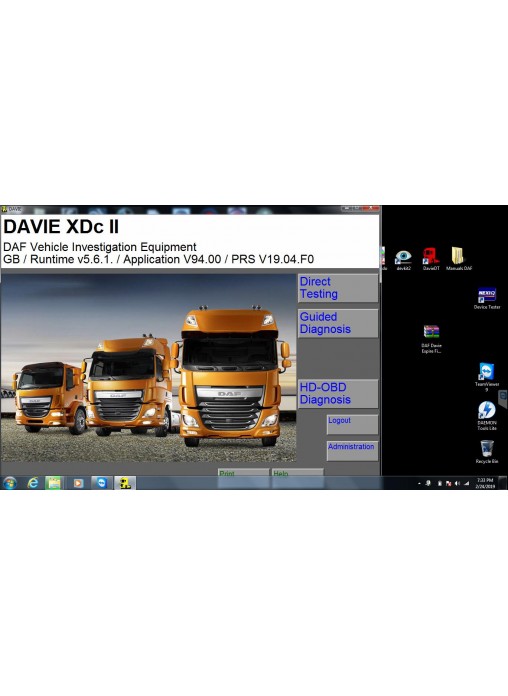Open the network tray icon
Viewport: 508px width, 696px height.
(x=466, y=483)
